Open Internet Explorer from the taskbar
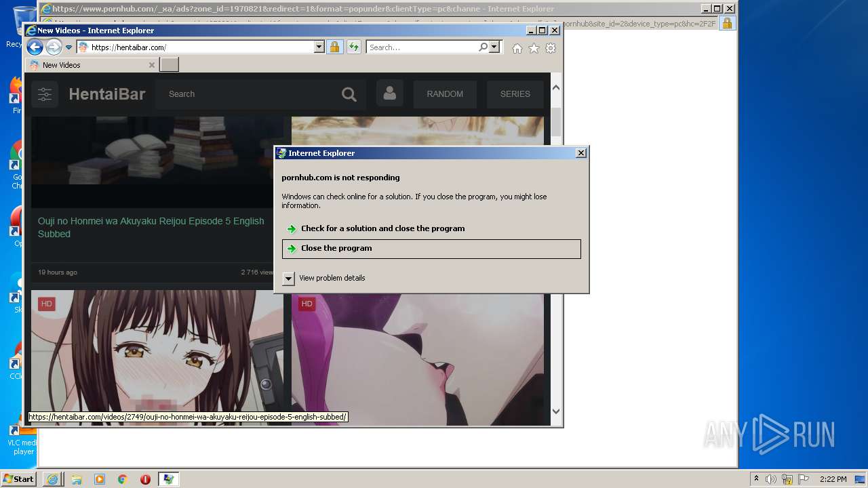868x488 pixels. (x=52, y=479)
